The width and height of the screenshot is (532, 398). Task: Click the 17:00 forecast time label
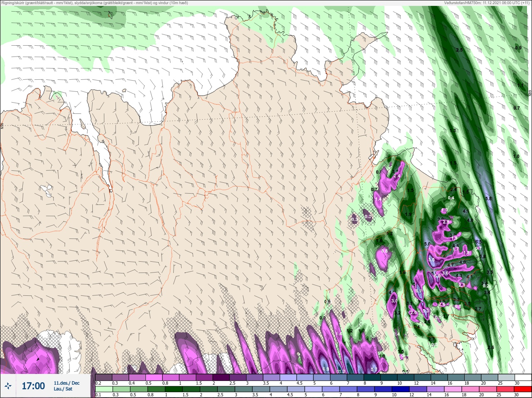pyautogui.click(x=33, y=386)
